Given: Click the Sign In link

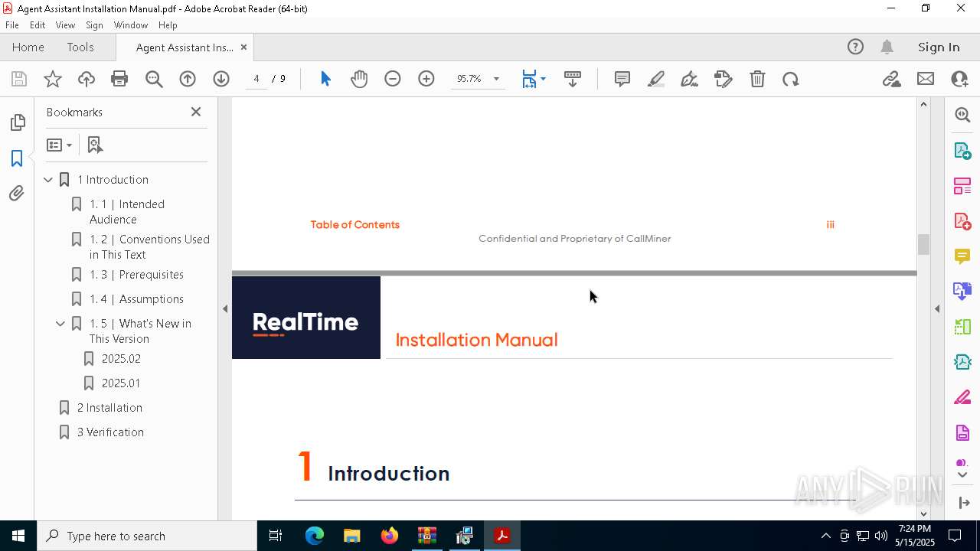Looking at the screenshot, I should [x=939, y=47].
